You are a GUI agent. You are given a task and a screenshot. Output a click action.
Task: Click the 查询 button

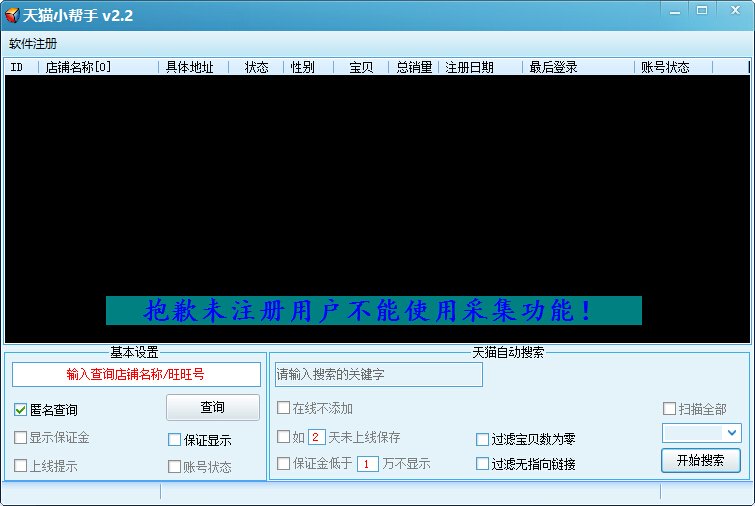(x=213, y=407)
